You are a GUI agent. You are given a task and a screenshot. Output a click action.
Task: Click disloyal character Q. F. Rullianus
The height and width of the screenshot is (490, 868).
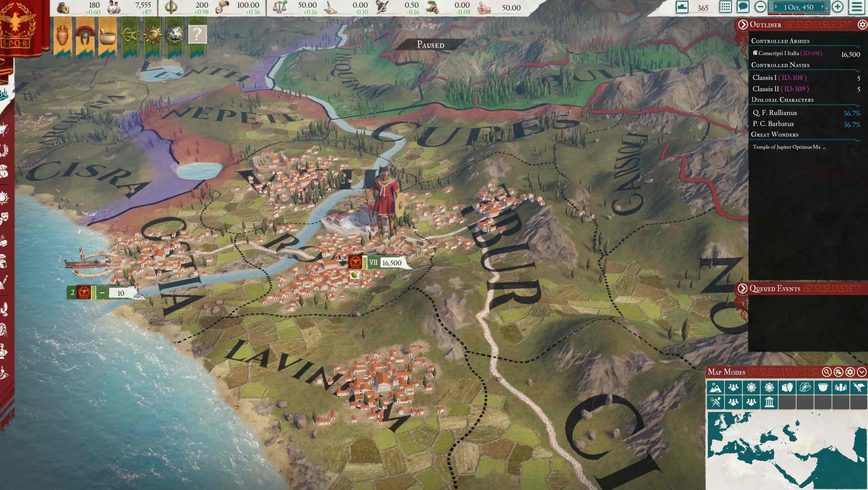(775, 113)
